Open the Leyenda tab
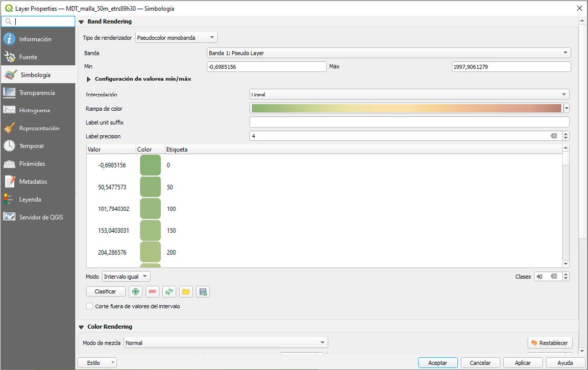Image resolution: width=588 pixels, height=370 pixels. 38,200
